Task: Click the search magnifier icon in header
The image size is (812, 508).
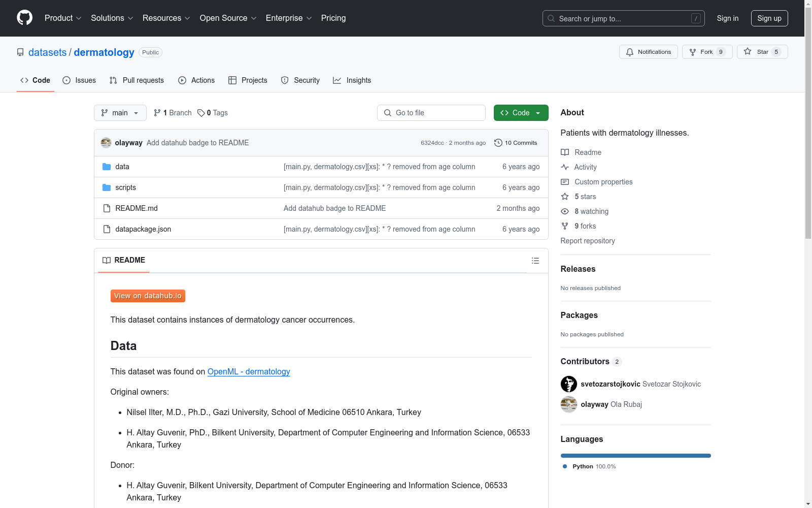Action: [551, 18]
